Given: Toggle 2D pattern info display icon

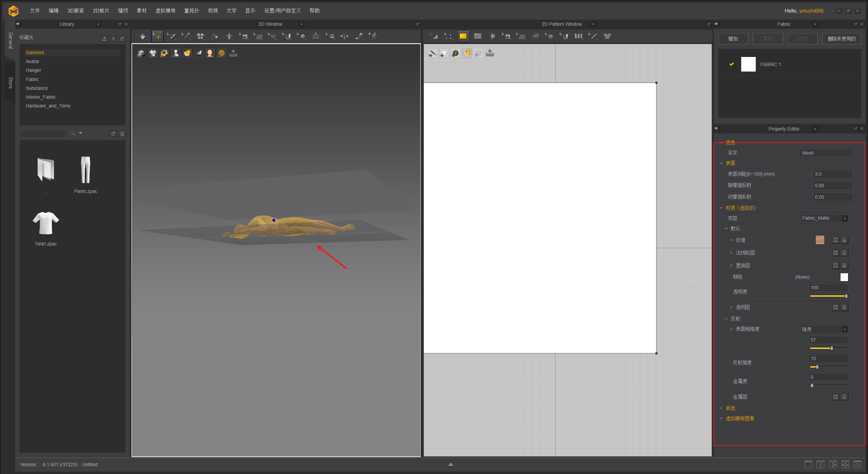Looking at the screenshot, I should coord(455,53).
